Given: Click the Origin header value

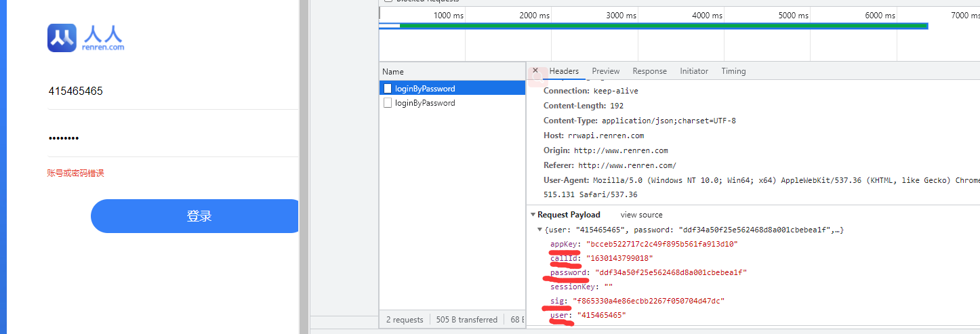Looking at the screenshot, I should point(621,150).
